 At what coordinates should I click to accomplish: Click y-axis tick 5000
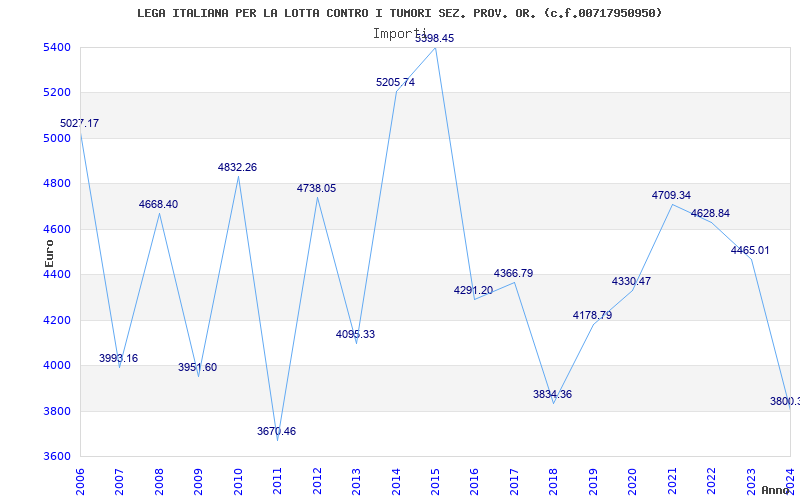coord(56,138)
